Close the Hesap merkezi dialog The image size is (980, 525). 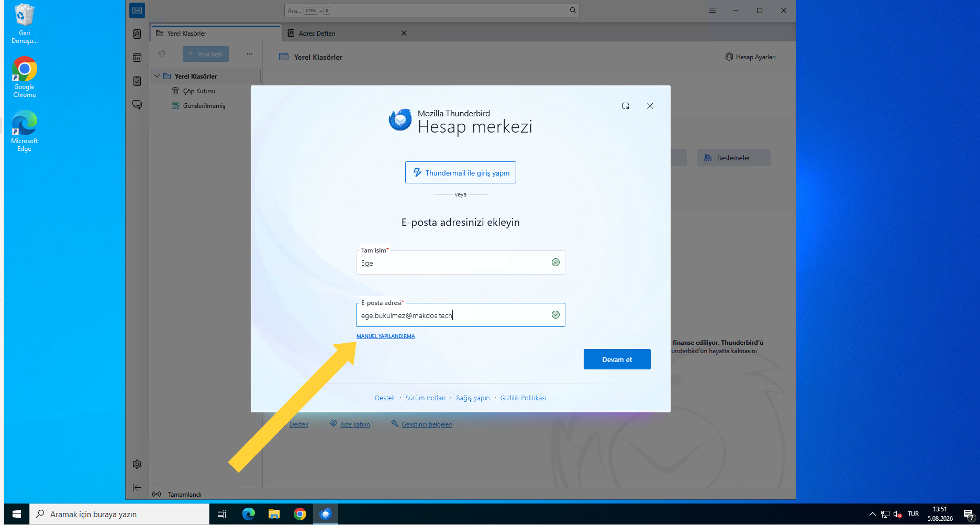pos(650,106)
